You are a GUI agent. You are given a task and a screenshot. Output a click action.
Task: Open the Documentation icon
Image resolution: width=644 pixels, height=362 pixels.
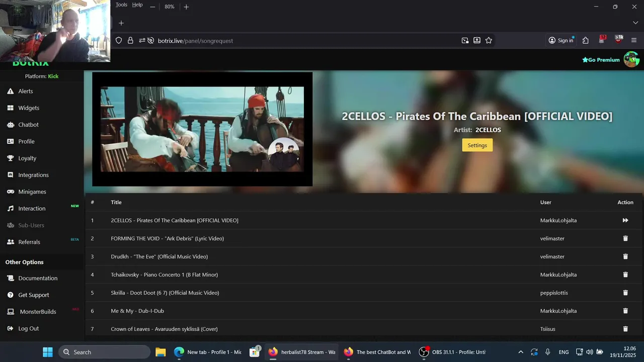[x=10, y=278]
